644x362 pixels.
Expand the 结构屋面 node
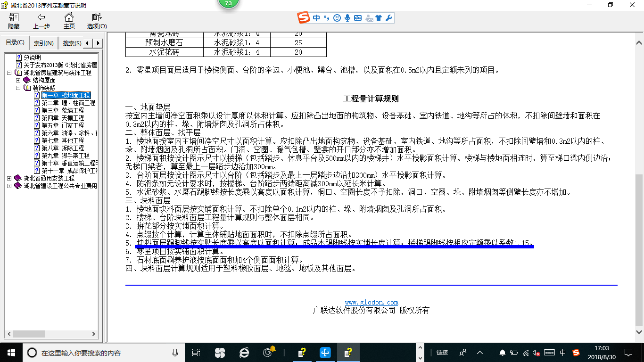(18, 80)
